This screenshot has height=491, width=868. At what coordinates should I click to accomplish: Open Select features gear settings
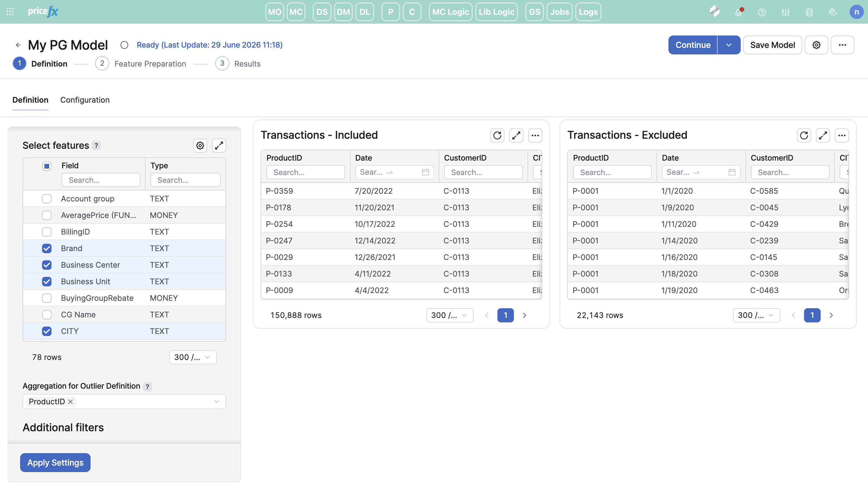tap(200, 146)
